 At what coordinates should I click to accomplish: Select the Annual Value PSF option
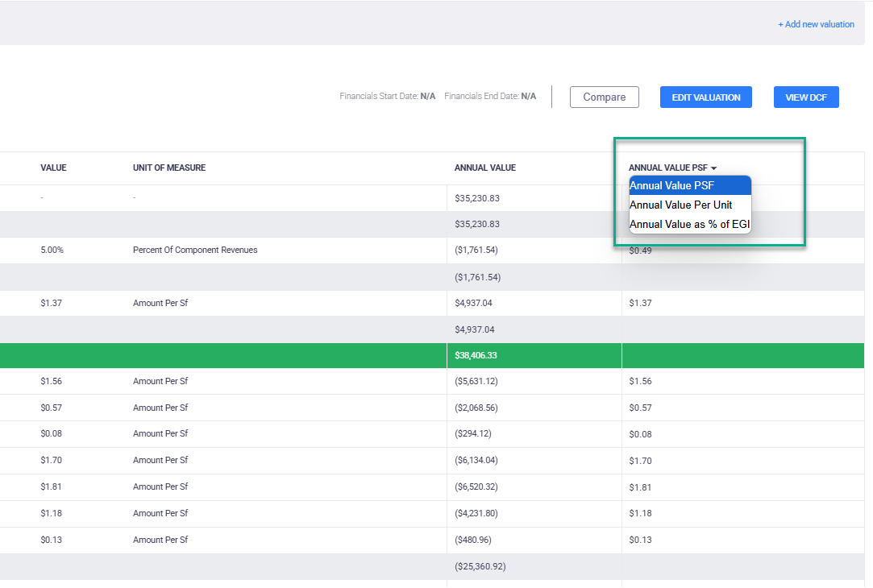point(690,185)
